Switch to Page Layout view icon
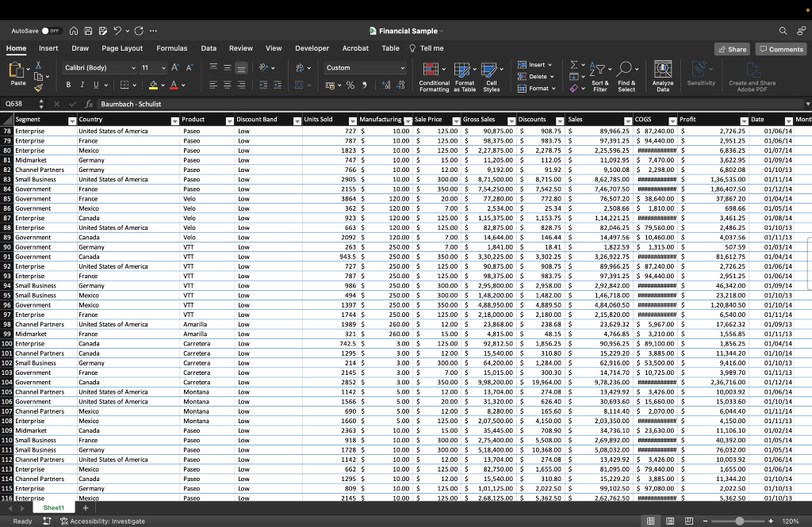Image resolution: width=812 pixels, height=527 pixels. click(669, 521)
